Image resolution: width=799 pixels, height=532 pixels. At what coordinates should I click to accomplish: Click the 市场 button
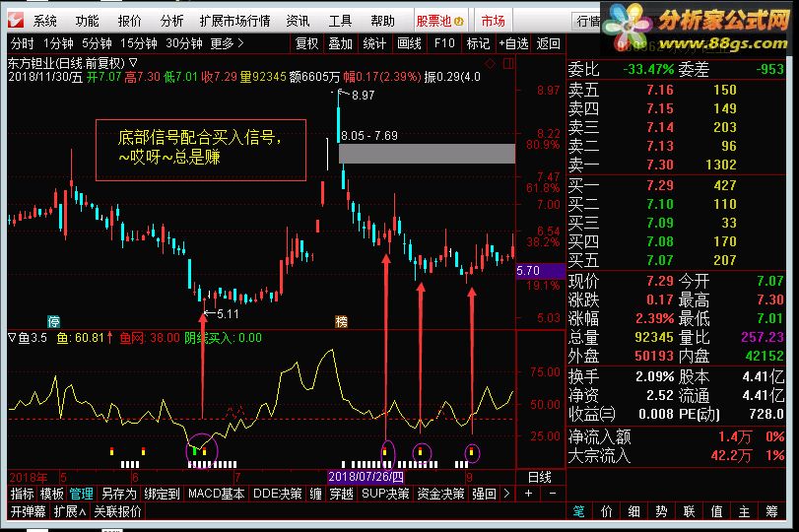(494, 21)
